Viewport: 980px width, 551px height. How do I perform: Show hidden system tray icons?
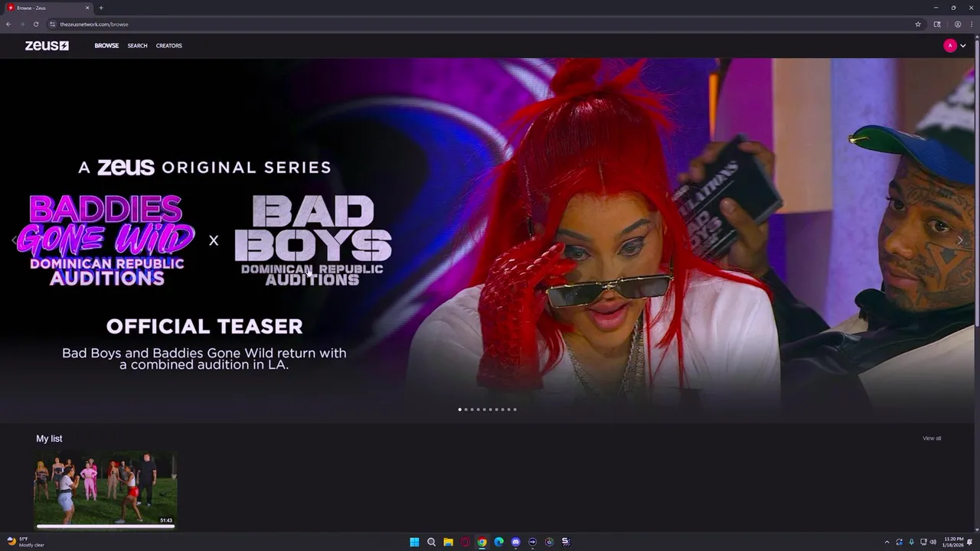pyautogui.click(x=887, y=542)
